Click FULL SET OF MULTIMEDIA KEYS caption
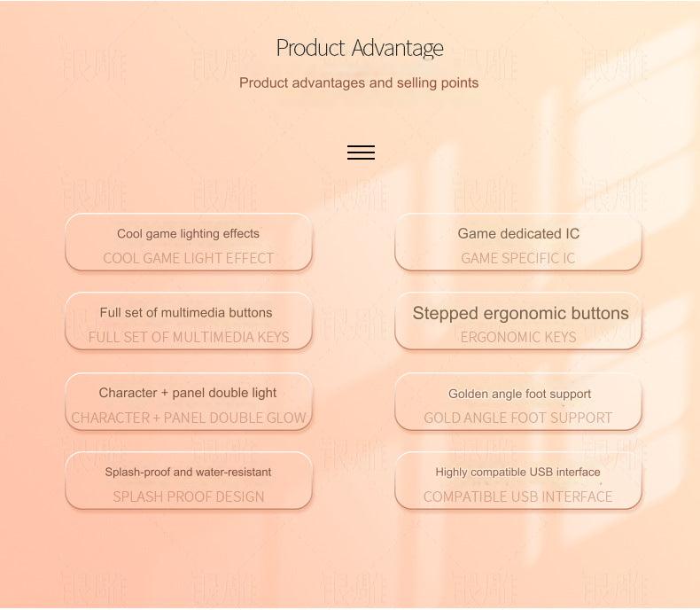The width and height of the screenshot is (700, 610). click(x=189, y=337)
